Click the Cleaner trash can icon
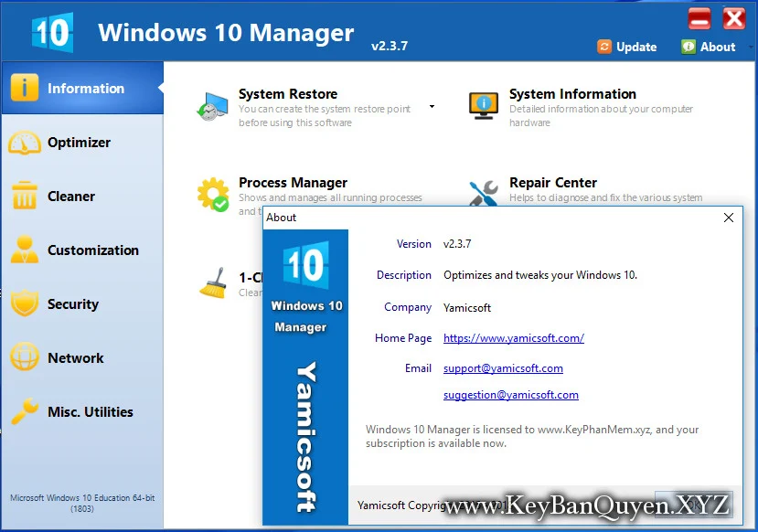 24,196
